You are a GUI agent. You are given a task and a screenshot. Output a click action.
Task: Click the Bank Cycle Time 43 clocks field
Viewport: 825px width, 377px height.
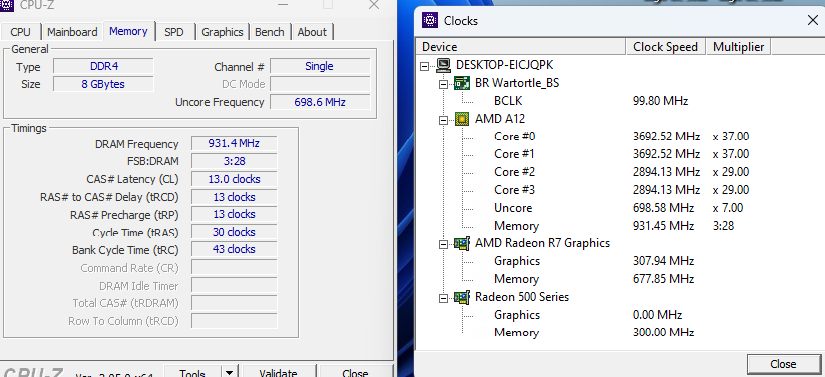234,249
